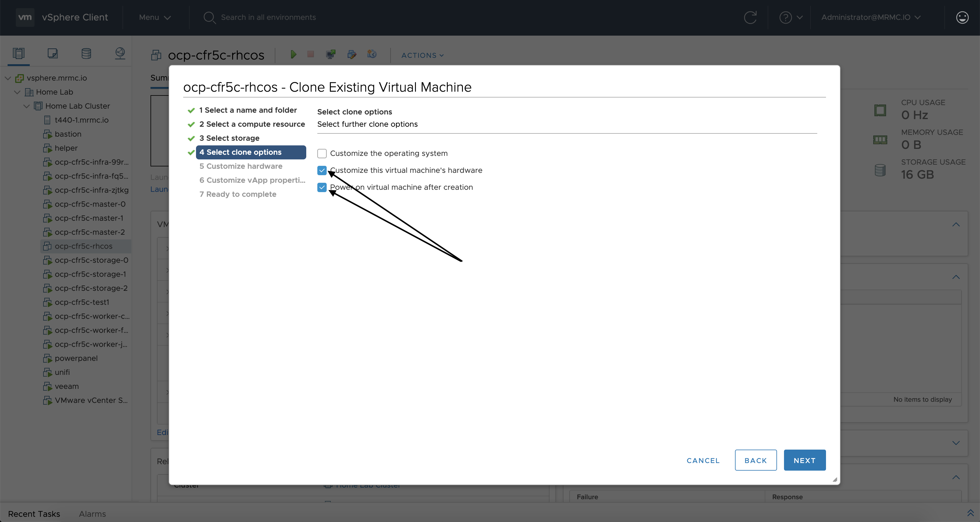Take a snapshot using the snapshot icon

click(x=372, y=54)
